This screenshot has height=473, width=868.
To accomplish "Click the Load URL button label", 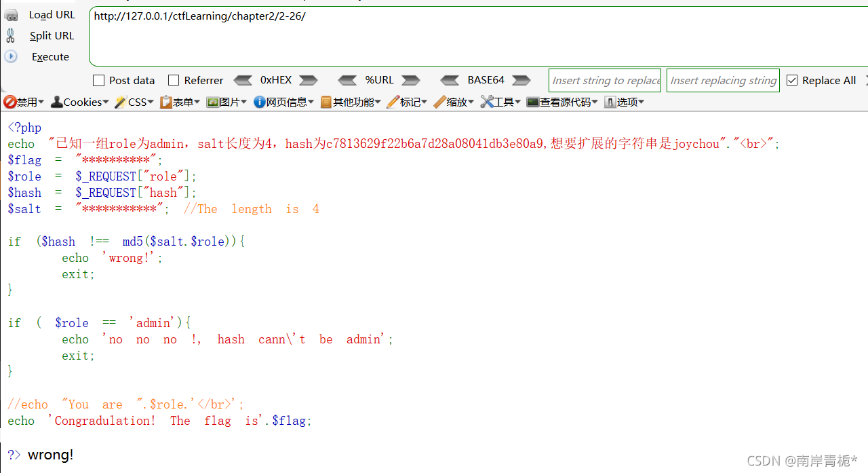I will point(52,15).
